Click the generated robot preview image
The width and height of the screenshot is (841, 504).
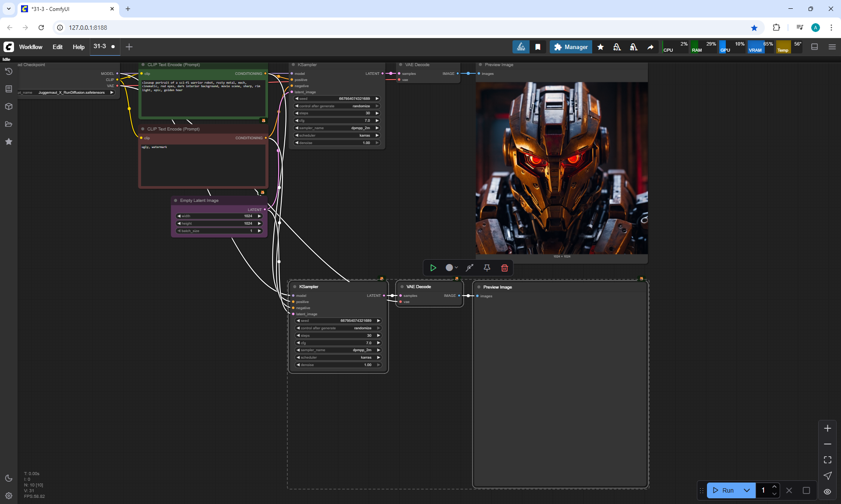[x=562, y=168]
